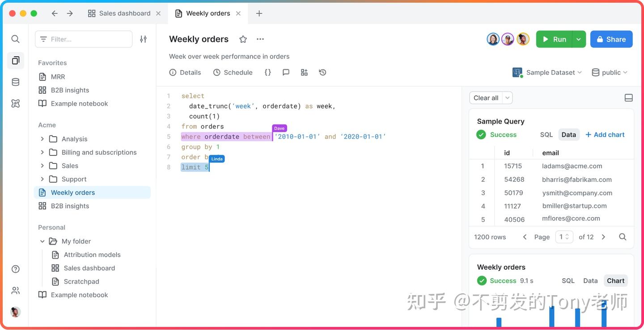Add Weekly orders query to a dashboard

304,72
